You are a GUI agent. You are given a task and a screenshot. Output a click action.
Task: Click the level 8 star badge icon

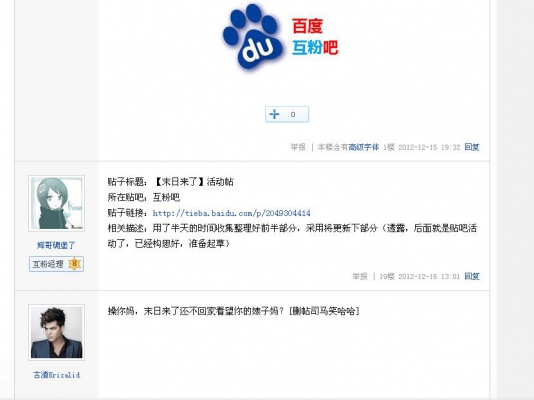[75, 264]
